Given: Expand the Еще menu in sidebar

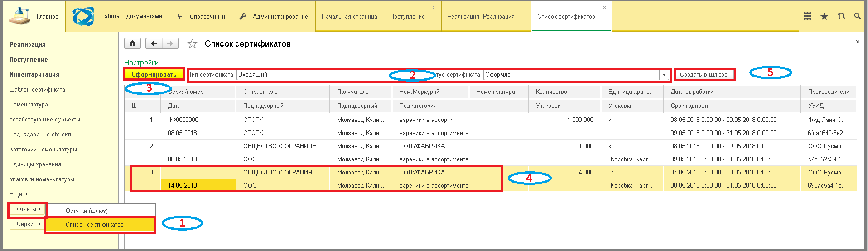Looking at the screenshot, I should [x=18, y=194].
